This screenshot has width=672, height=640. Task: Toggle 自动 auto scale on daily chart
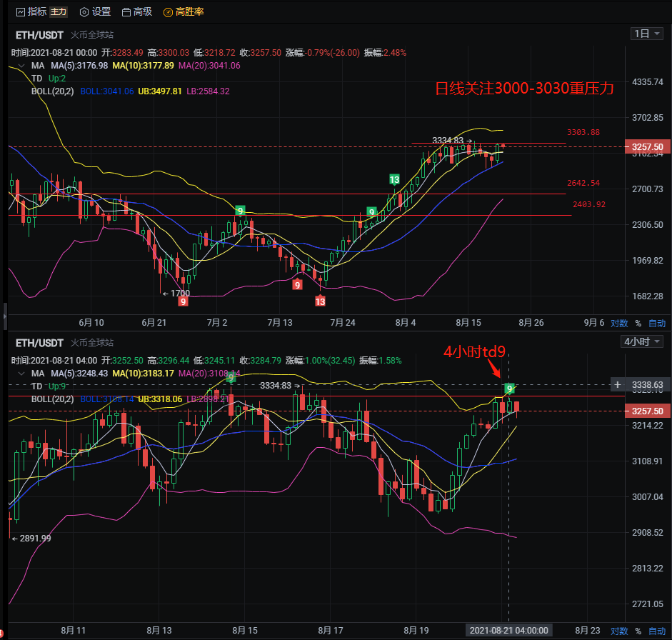point(656,323)
